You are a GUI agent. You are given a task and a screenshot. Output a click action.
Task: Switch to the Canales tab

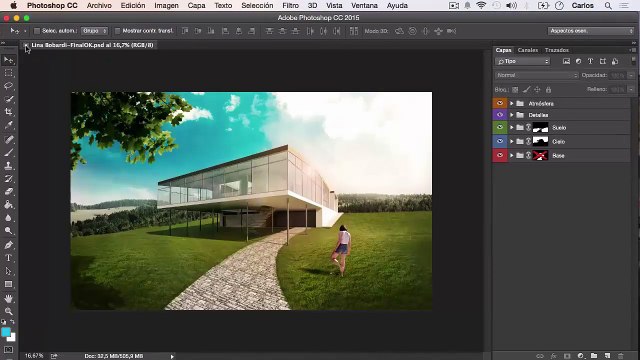[528, 50]
